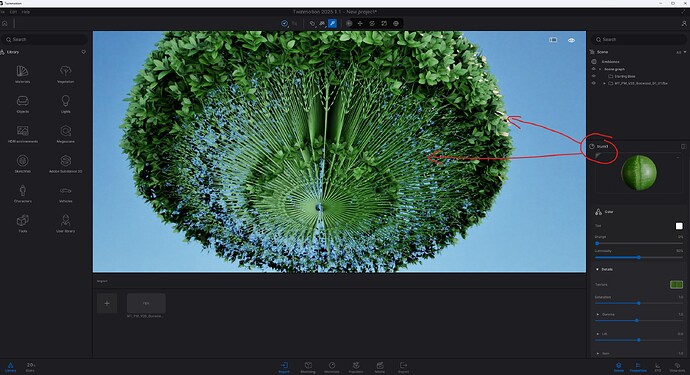Open the View sets panel button
Screen dimensions: 690x375
677,367
